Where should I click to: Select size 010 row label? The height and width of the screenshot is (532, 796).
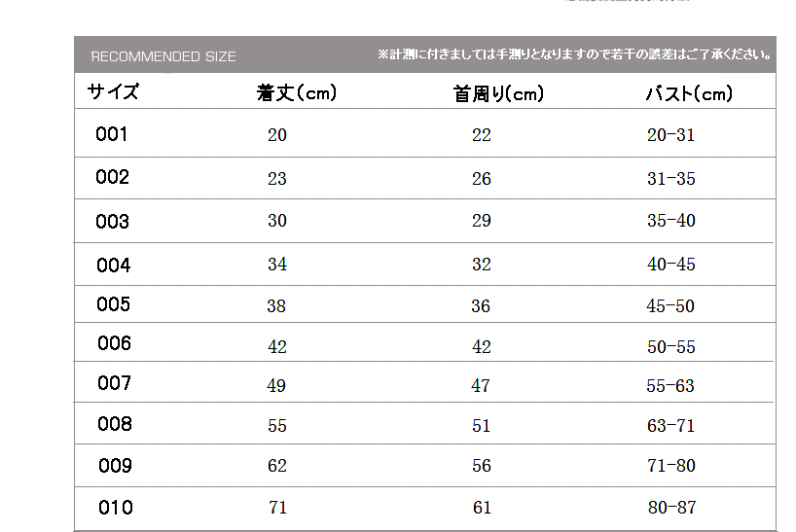point(116,508)
